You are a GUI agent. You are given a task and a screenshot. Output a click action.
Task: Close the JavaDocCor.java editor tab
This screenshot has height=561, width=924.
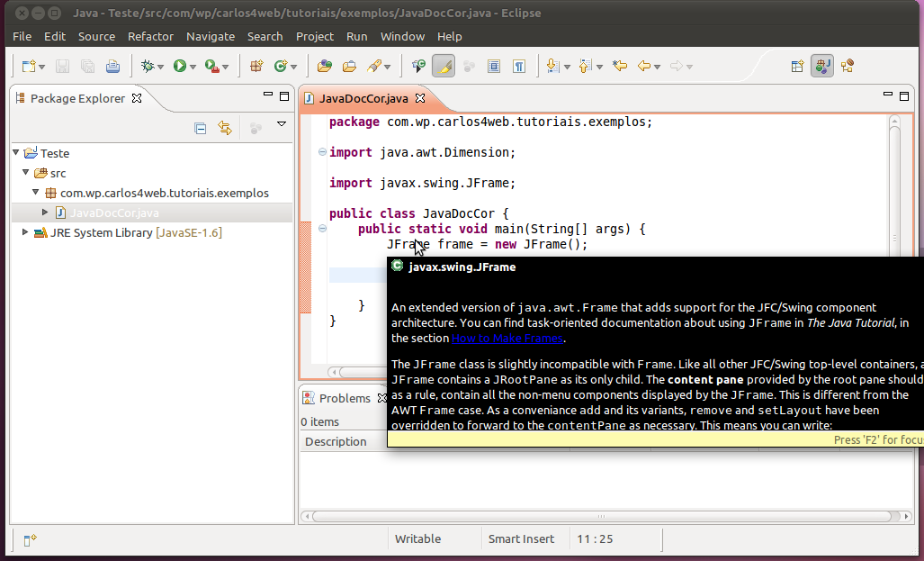coord(420,98)
